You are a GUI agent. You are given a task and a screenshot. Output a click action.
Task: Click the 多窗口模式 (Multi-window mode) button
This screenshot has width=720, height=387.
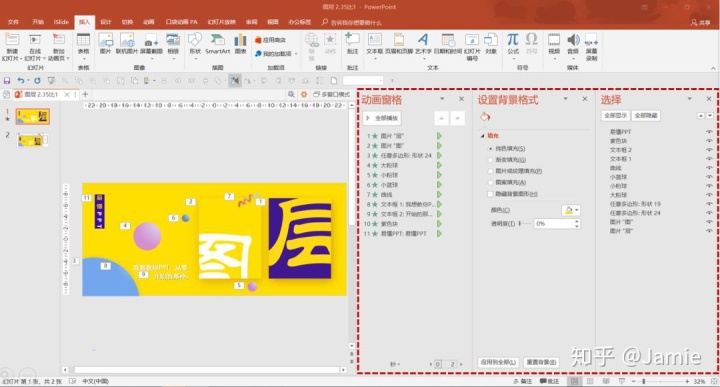pyautogui.click(x=332, y=94)
